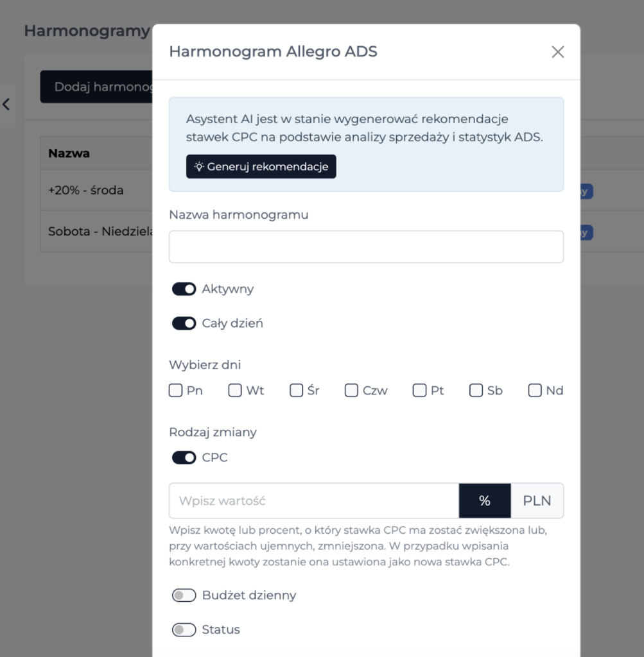Screen dimensions: 644x657
Task: Disable the Cały dzień switch
Action: [184, 323]
